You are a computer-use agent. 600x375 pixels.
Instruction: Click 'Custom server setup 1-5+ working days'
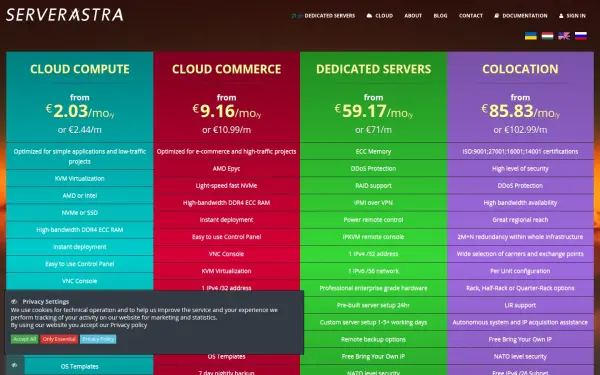click(373, 322)
